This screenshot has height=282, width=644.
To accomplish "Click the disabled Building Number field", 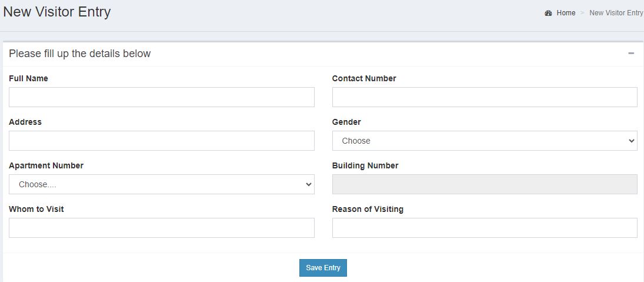I will [485, 184].
